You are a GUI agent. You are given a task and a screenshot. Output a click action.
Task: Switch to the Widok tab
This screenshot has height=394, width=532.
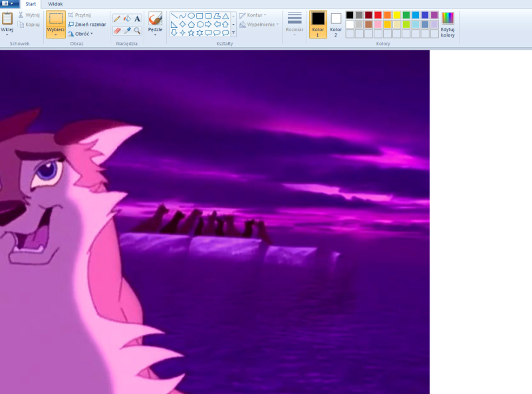pos(55,4)
